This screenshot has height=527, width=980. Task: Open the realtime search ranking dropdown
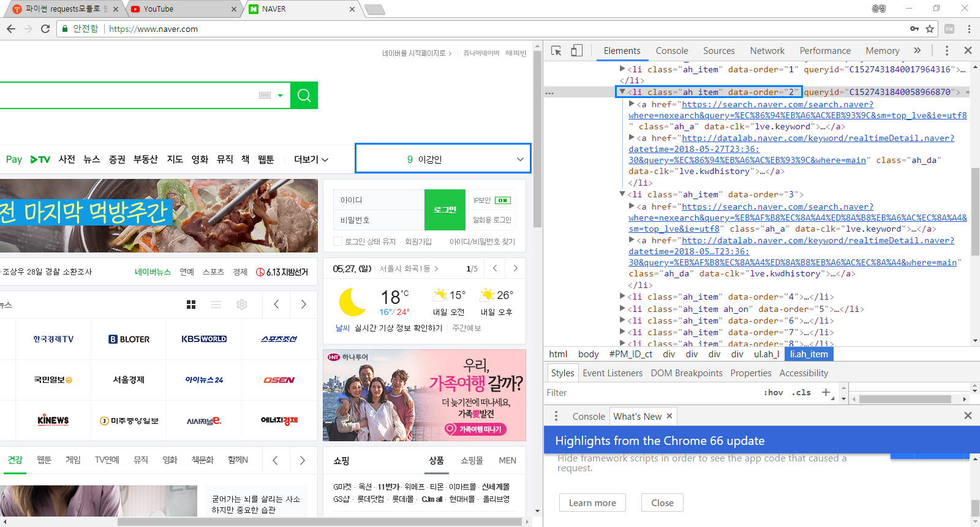click(520, 159)
